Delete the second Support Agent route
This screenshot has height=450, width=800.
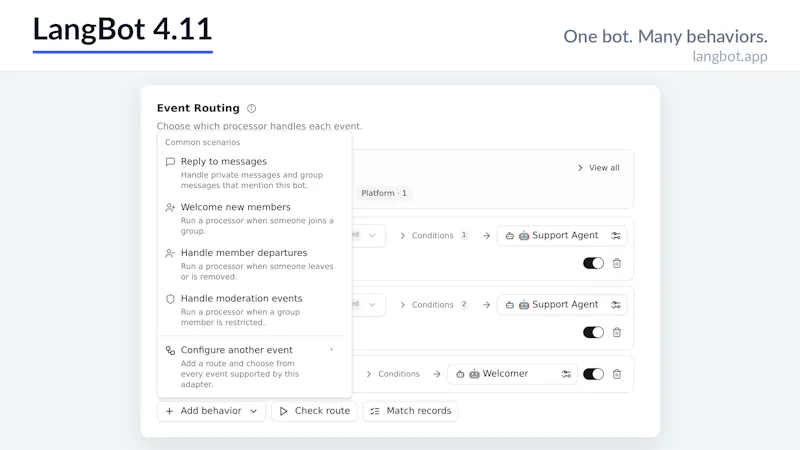(617, 333)
